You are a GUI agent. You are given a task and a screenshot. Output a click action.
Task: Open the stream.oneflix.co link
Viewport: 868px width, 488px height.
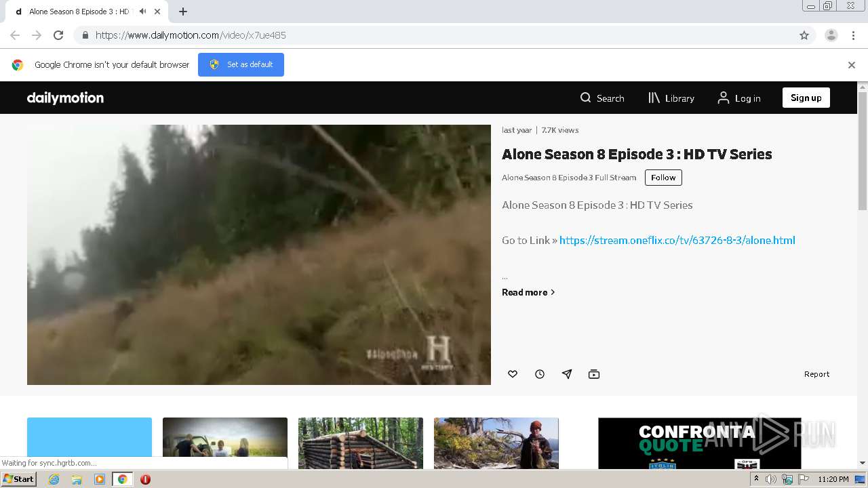pos(677,240)
